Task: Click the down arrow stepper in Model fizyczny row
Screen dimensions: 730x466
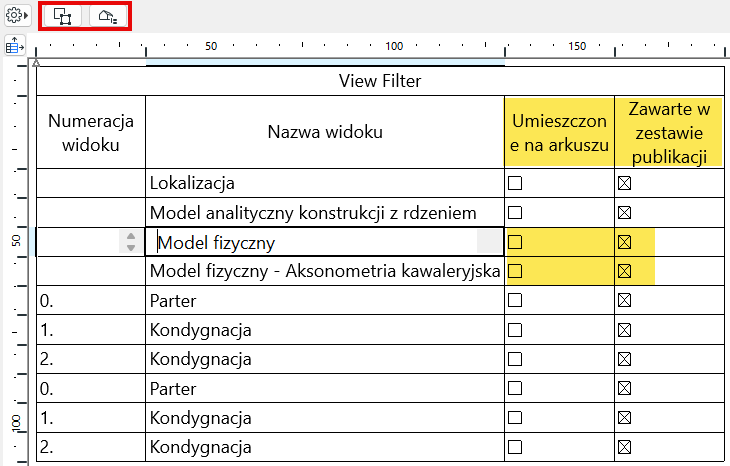Action: click(x=131, y=248)
